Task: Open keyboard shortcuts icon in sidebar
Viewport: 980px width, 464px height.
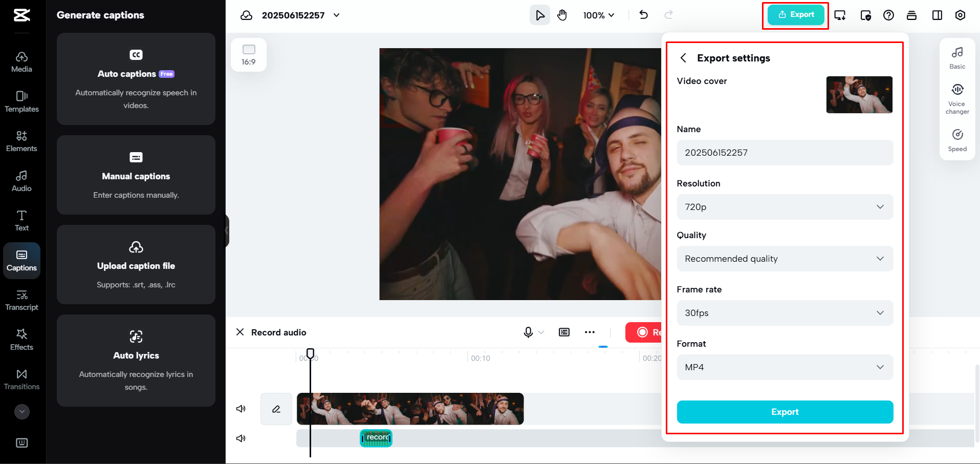Action: click(x=21, y=443)
